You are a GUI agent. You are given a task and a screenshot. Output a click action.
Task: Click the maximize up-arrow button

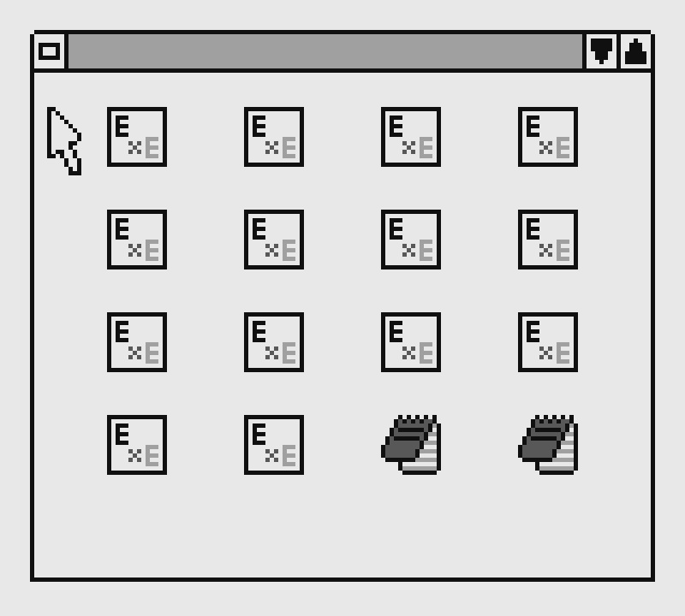(x=635, y=51)
